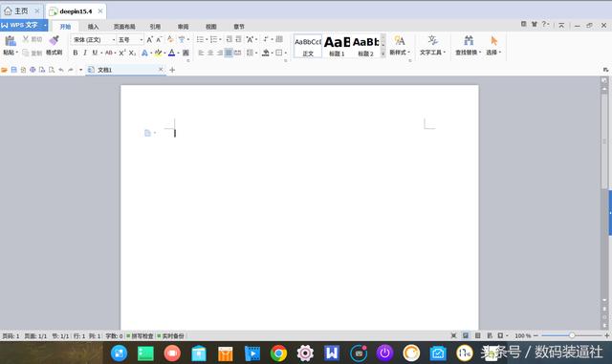The height and width of the screenshot is (364, 612).
Task: Toggle Bold formatting
Action: pyautogui.click(x=76, y=53)
